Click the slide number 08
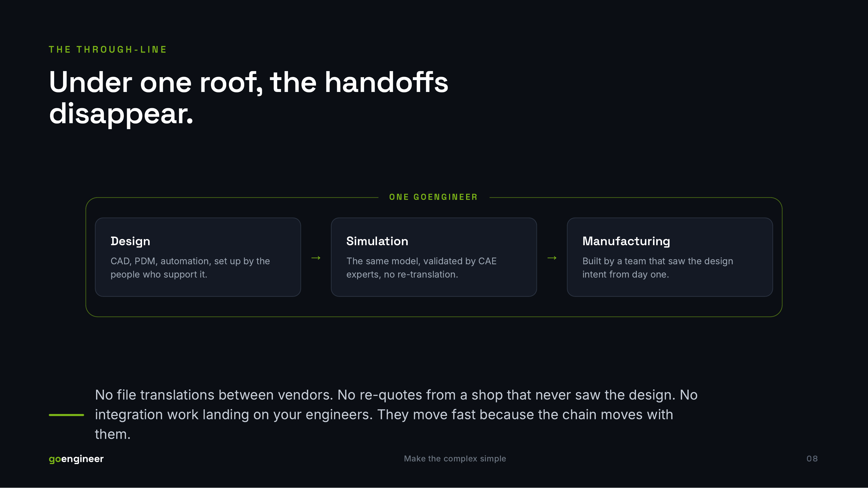868x488 pixels. coord(812,459)
